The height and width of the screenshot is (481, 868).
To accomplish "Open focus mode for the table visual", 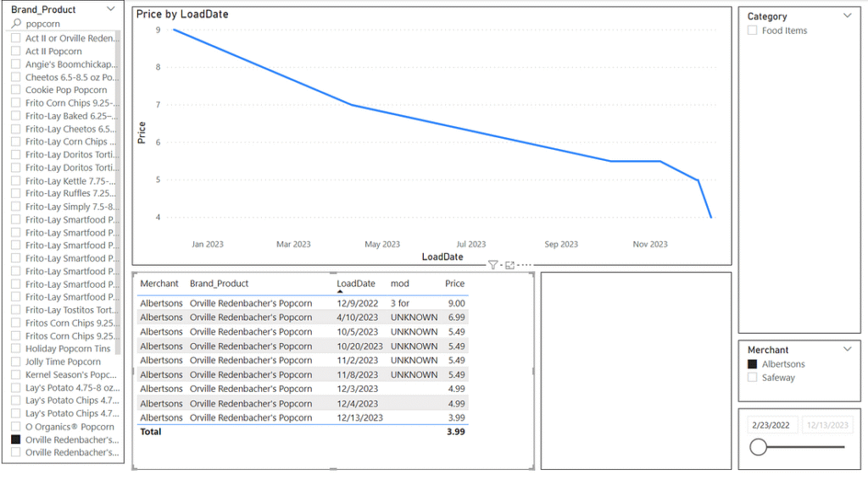I will click(509, 265).
